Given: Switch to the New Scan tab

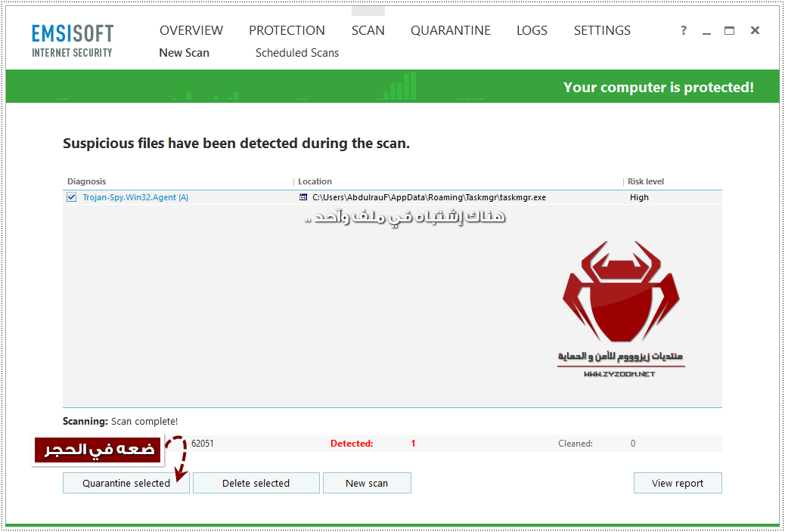Looking at the screenshot, I should pos(185,53).
